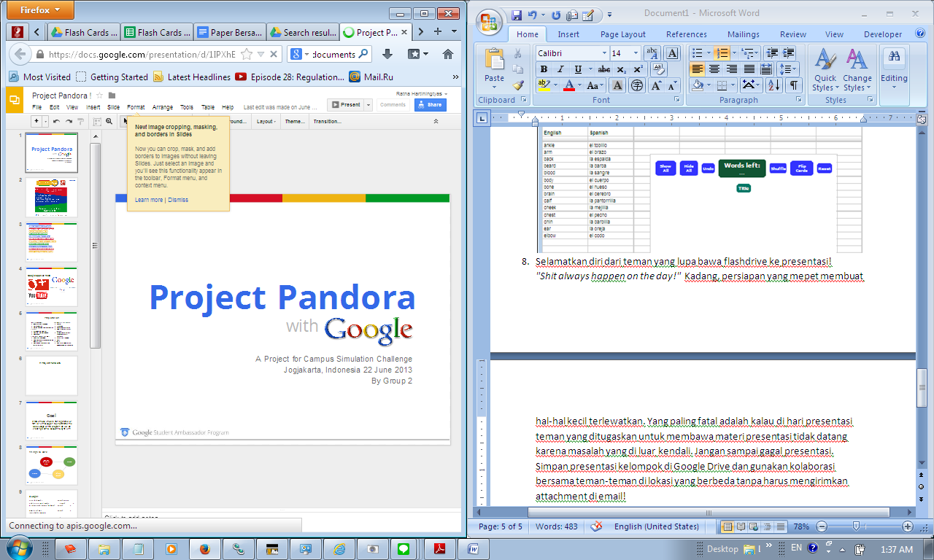Screen dimensions: 934x560
Task: Click the yellow Text Highlight Color button
Action: 544,85
